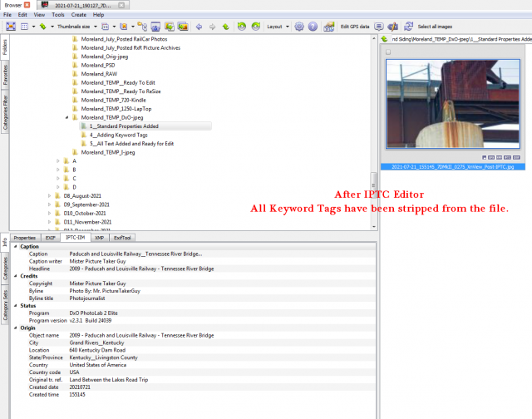Open the File menu
This screenshot has height=419, width=532.
pos(7,15)
